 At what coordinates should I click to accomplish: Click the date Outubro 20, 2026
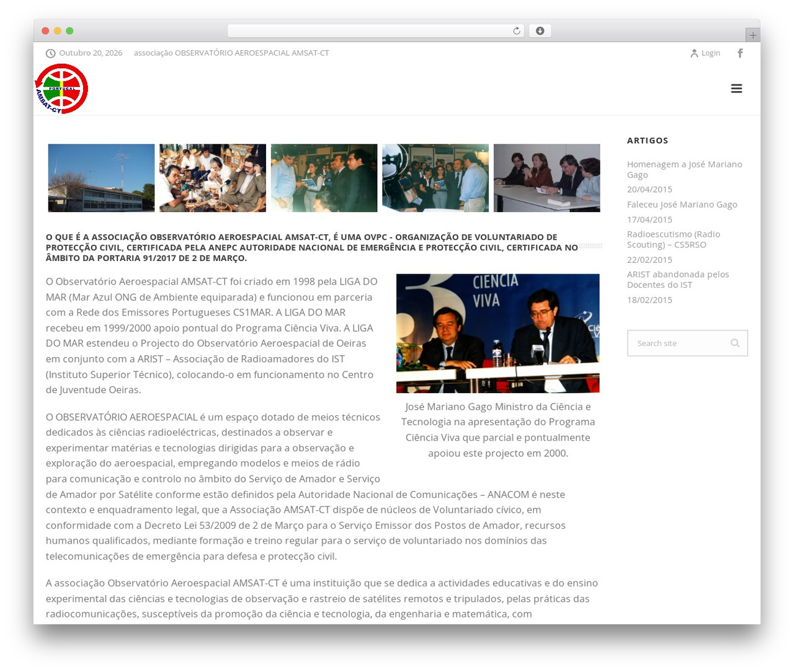click(91, 53)
